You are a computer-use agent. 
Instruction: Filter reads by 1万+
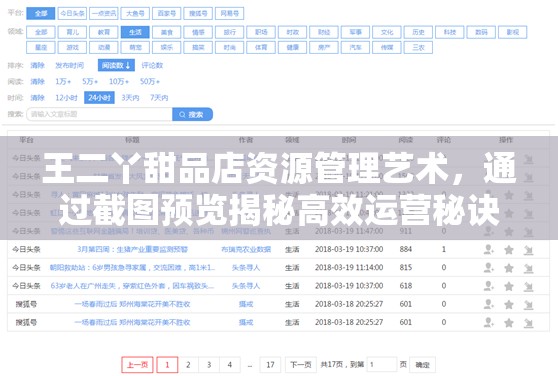pos(63,81)
